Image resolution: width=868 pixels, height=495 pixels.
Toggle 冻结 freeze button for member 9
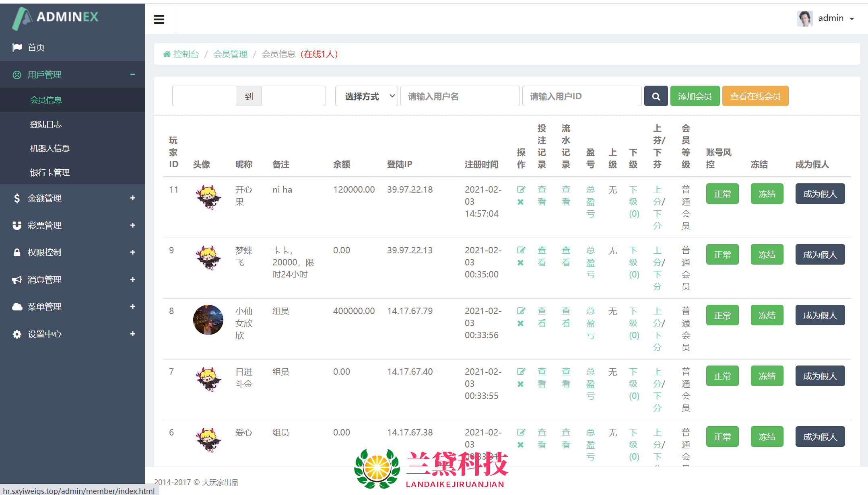[x=767, y=255]
